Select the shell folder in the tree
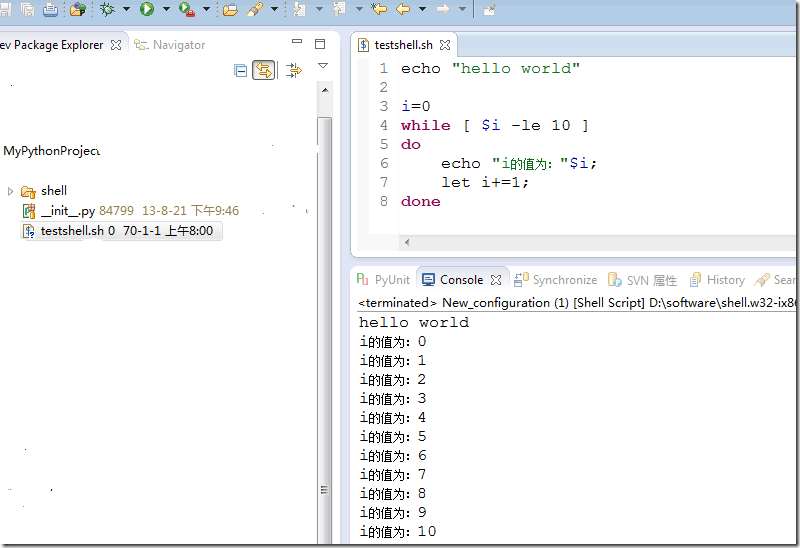 click(44, 191)
